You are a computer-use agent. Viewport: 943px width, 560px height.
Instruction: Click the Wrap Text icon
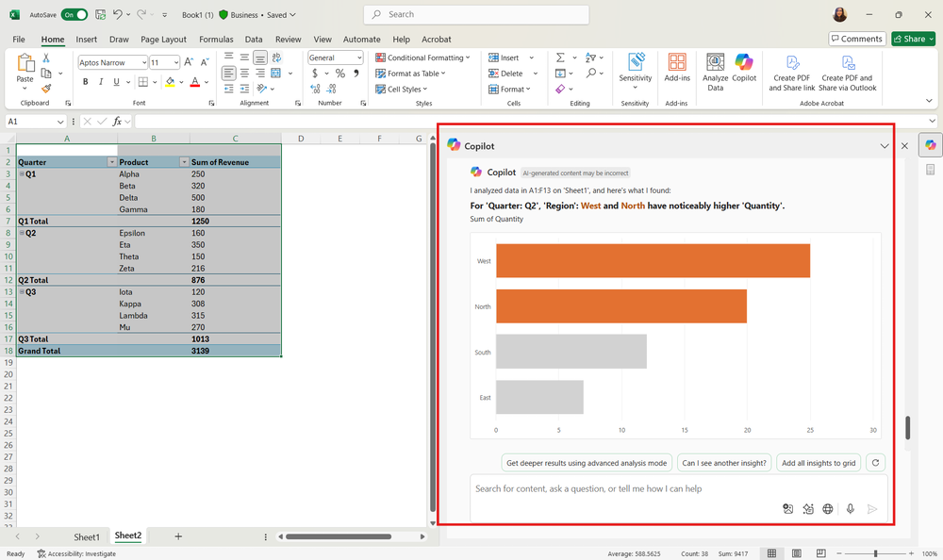(276, 58)
